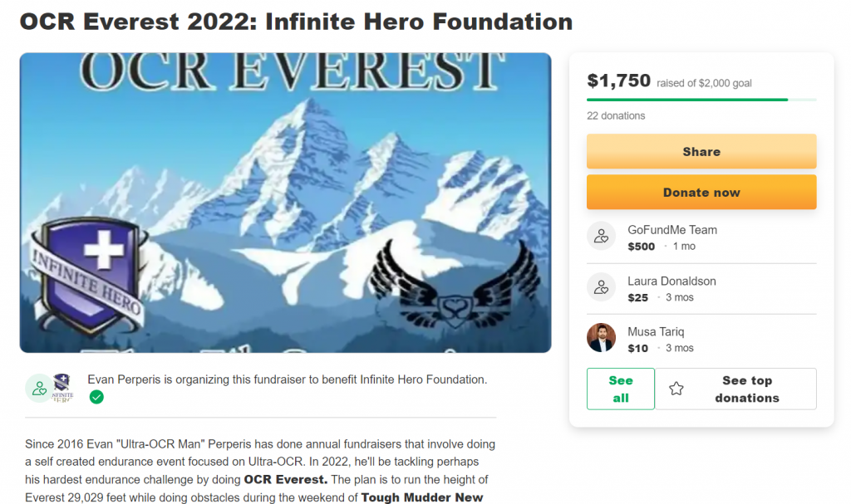This screenshot has height=504, width=851.
Task: Click Laura Donaldson's donor avatar icon
Action: pyautogui.click(x=601, y=287)
